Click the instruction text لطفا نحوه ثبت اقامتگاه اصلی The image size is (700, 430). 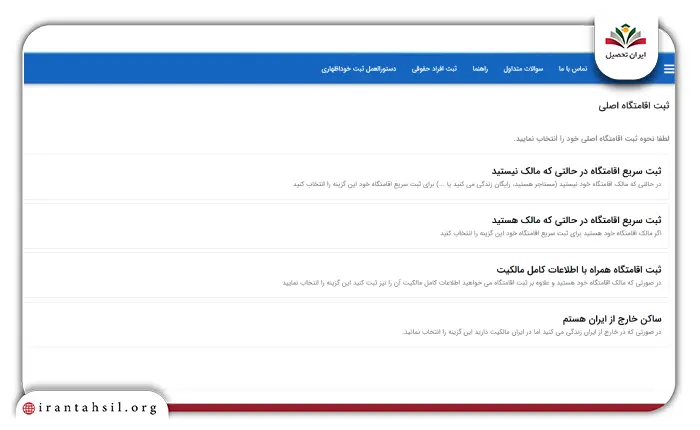(592, 139)
